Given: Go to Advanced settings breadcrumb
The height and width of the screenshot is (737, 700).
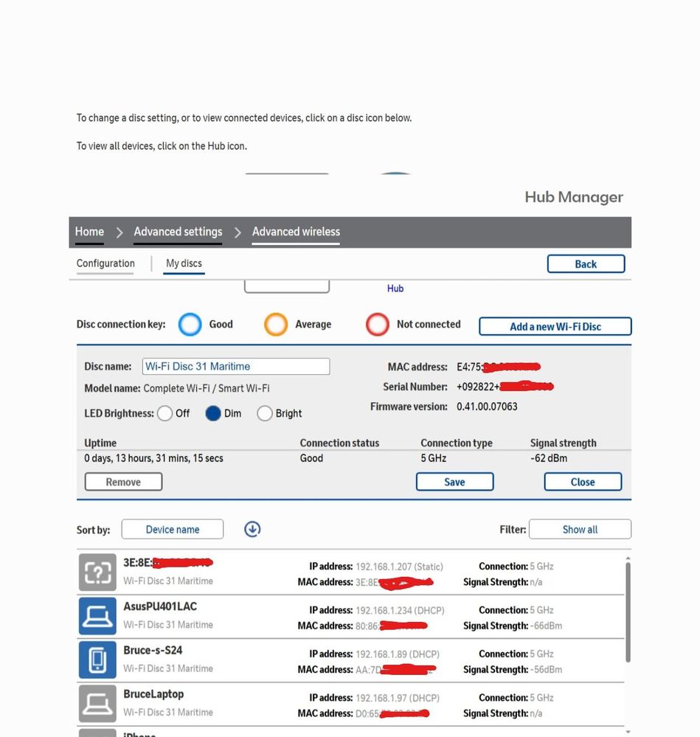Looking at the screenshot, I should click(178, 232).
